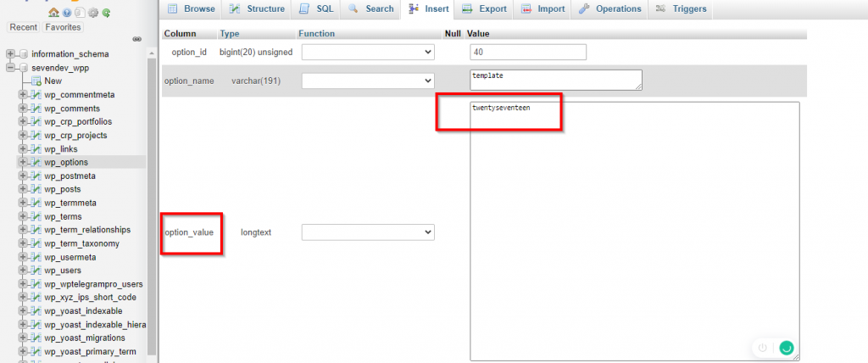The width and height of the screenshot is (868, 363).
Task: Open Function dropdown for option_name
Action: [x=368, y=81]
